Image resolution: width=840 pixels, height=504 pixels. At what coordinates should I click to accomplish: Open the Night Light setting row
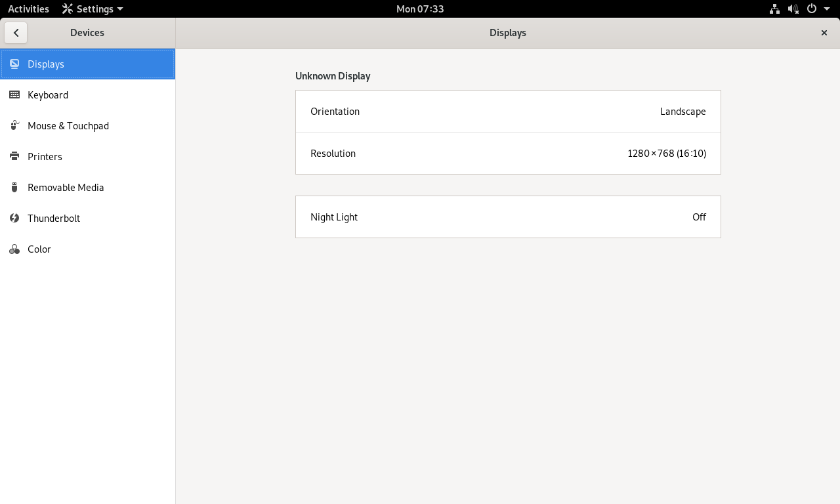[x=508, y=217]
